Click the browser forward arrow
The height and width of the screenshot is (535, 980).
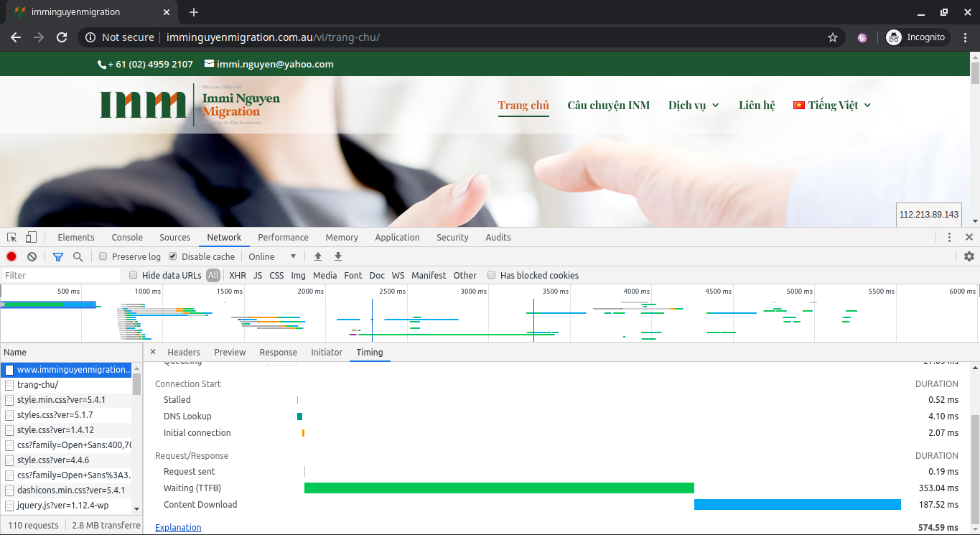39,37
